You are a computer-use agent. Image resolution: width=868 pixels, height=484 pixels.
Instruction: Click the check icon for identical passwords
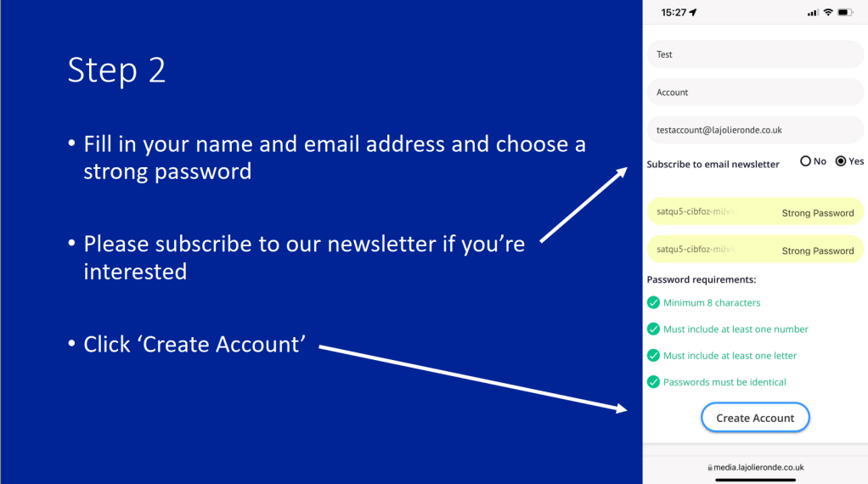tap(653, 382)
